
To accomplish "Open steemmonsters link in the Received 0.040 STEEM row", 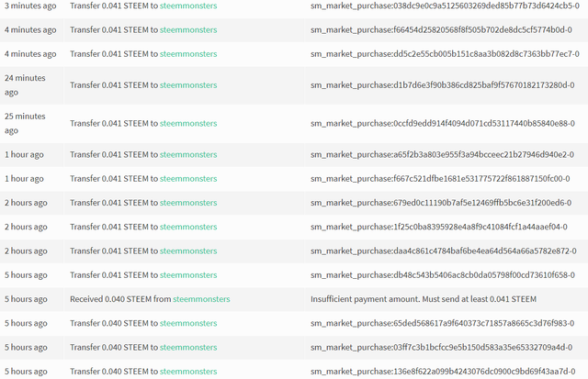I will [201, 299].
